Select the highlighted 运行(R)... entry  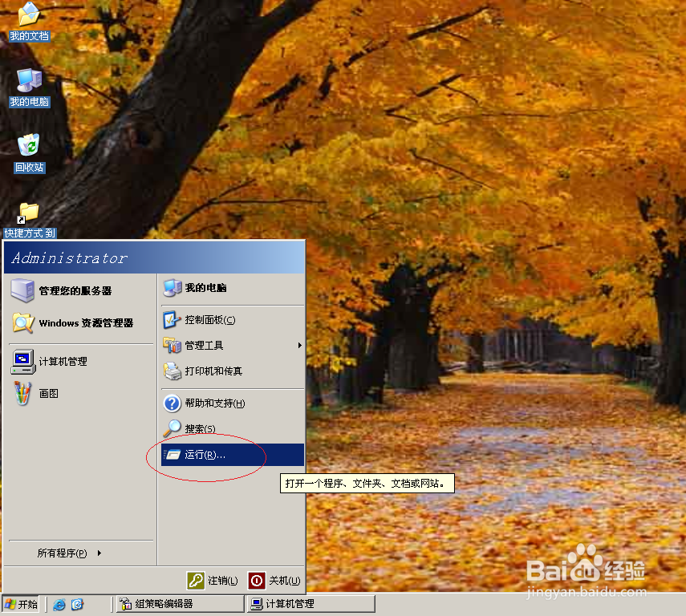[x=233, y=455]
